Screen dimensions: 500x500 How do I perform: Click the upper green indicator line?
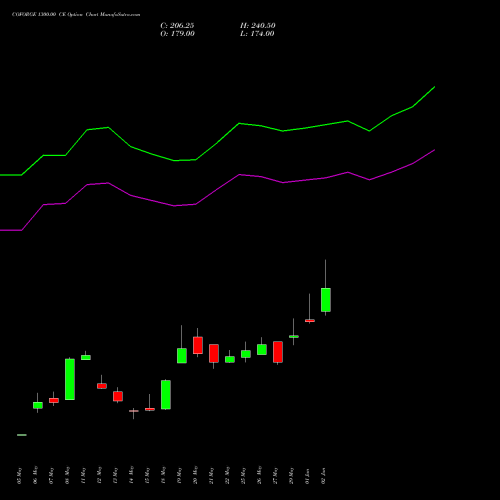[239, 124]
